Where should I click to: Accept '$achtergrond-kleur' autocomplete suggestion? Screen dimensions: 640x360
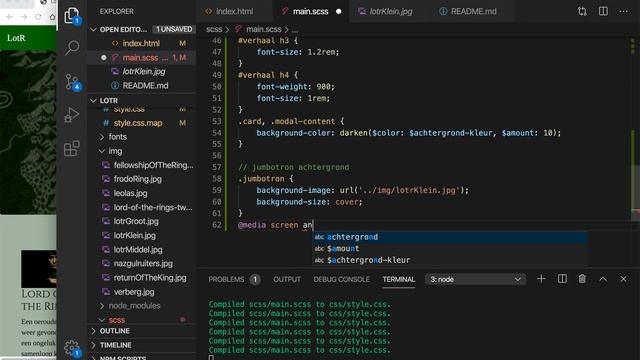449,260
